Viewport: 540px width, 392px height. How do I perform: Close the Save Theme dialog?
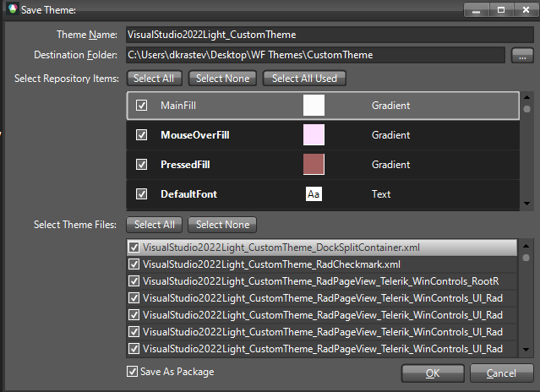526,10
